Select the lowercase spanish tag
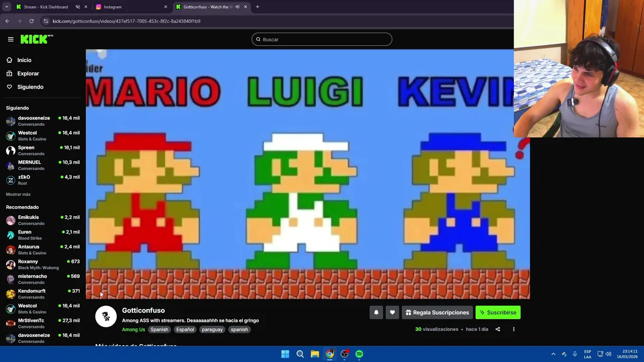Image resolution: width=644 pixels, height=362 pixels. point(239,329)
